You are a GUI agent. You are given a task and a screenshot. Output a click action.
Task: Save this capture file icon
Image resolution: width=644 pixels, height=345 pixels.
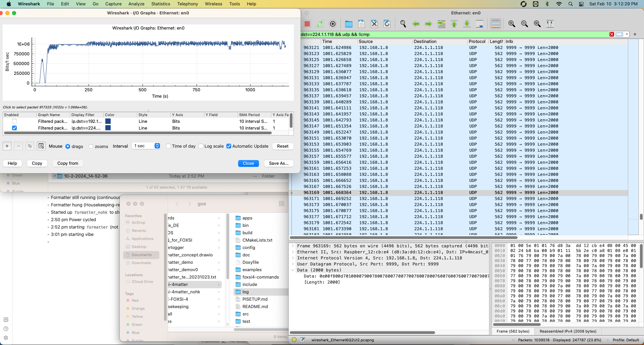(x=362, y=24)
